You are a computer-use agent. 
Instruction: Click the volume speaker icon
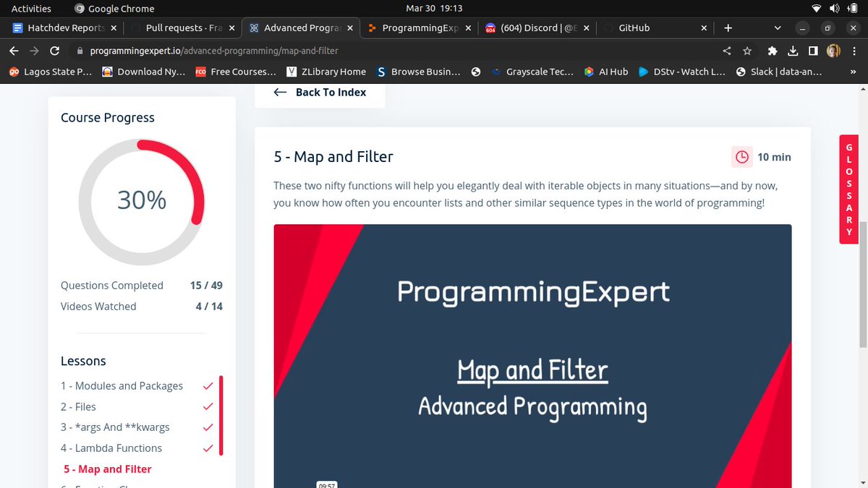click(x=834, y=9)
